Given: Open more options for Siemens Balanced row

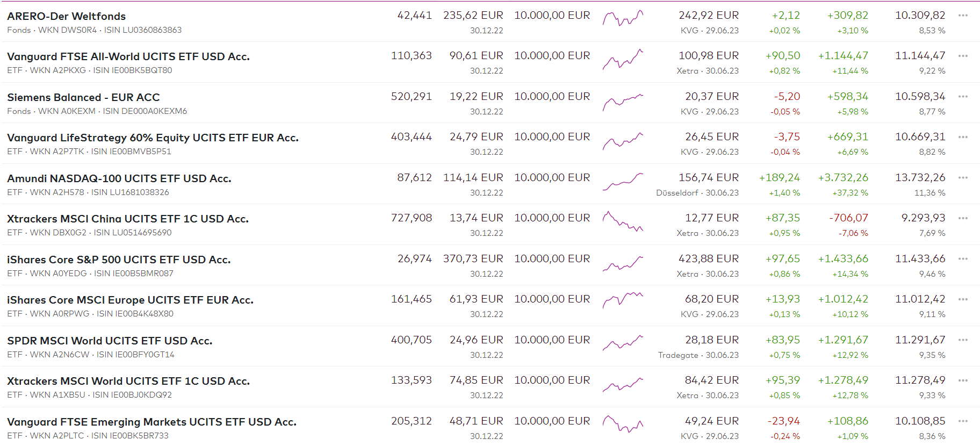Looking at the screenshot, I should (963, 97).
